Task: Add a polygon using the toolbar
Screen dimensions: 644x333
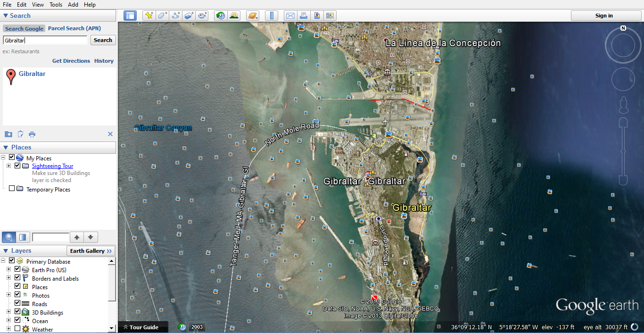Action: [162, 16]
